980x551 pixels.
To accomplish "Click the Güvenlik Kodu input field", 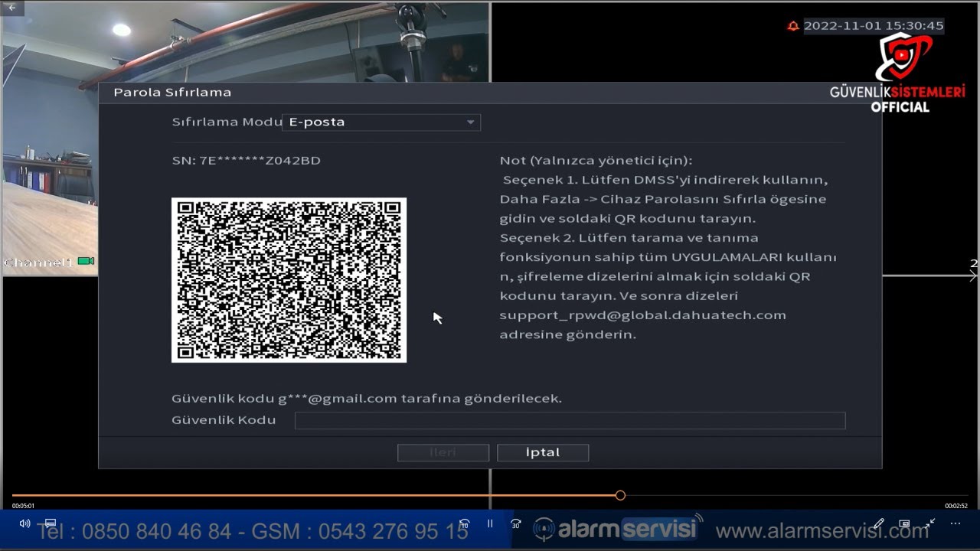I will tap(570, 420).
